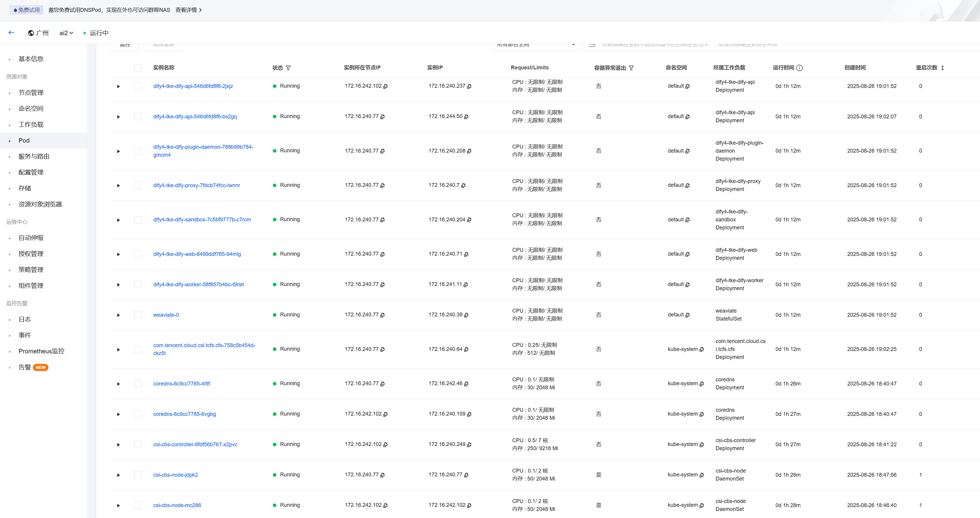Click the 运行时间 info icon
Screen dimensions: 980x518
[799, 68]
